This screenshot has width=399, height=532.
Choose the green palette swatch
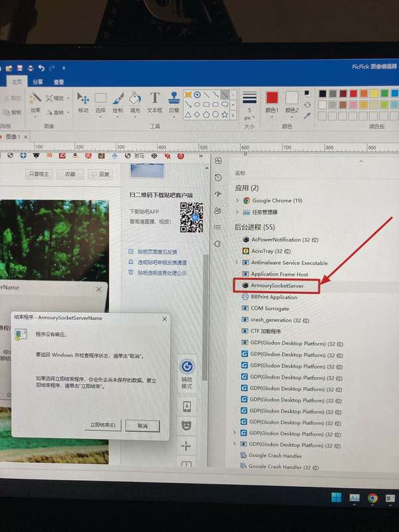pyautogui.click(x=384, y=94)
